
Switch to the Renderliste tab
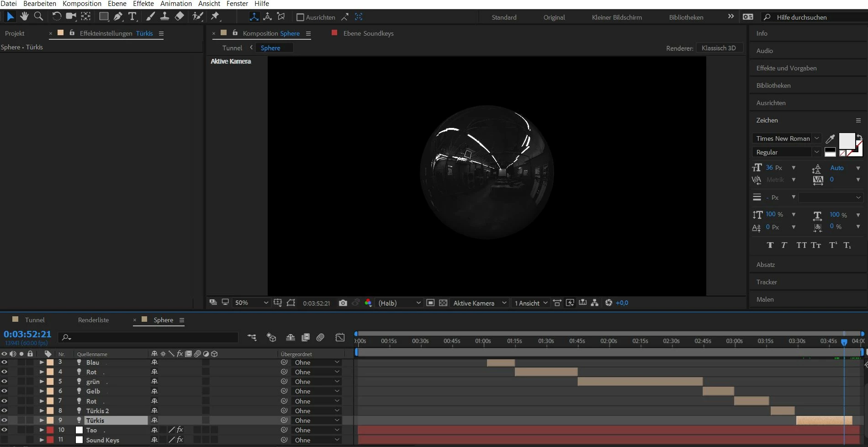pos(93,320)
